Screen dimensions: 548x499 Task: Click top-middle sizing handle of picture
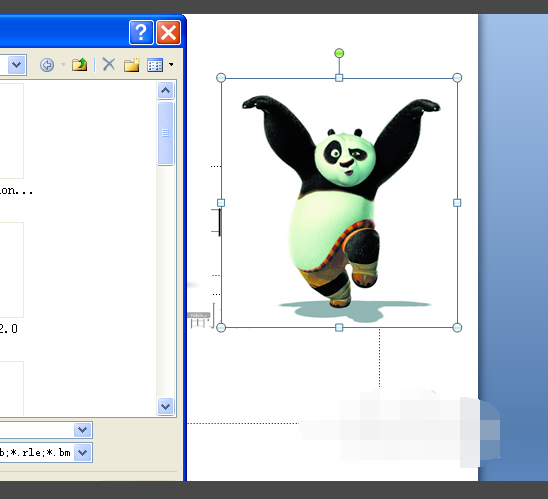click(339, 78)
